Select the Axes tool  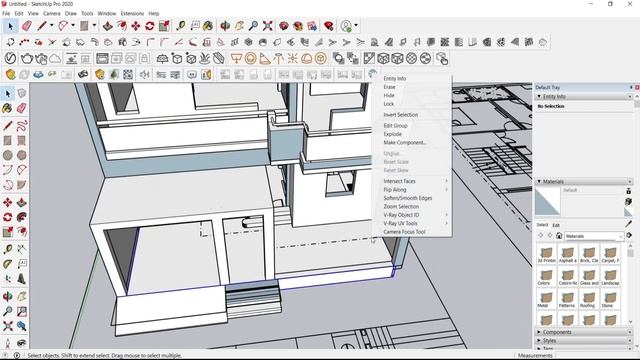pyautogui.click(x=8, y=279)
